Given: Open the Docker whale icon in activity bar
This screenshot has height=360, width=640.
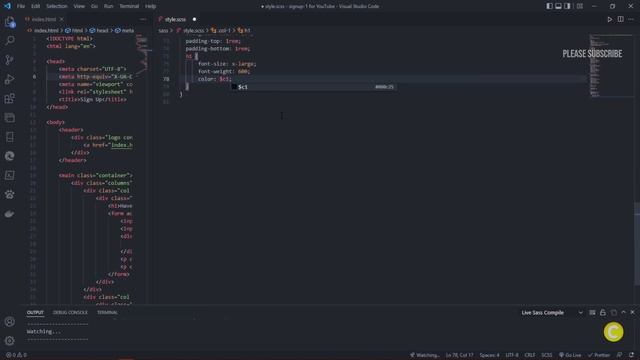Looking at the screenshot, I should point(9,213).
